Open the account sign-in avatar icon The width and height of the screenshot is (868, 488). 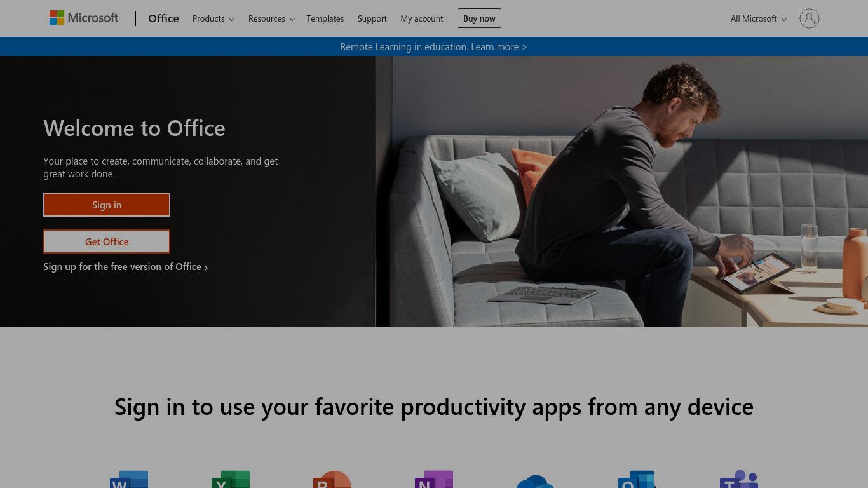pos(809,18)
